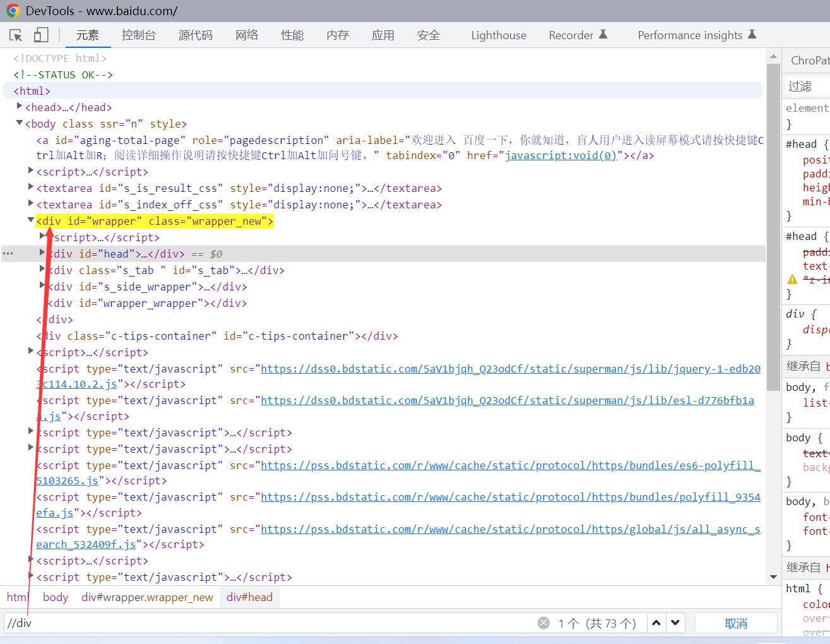
Task: Expand the head node
Action: tap(20, 107)
